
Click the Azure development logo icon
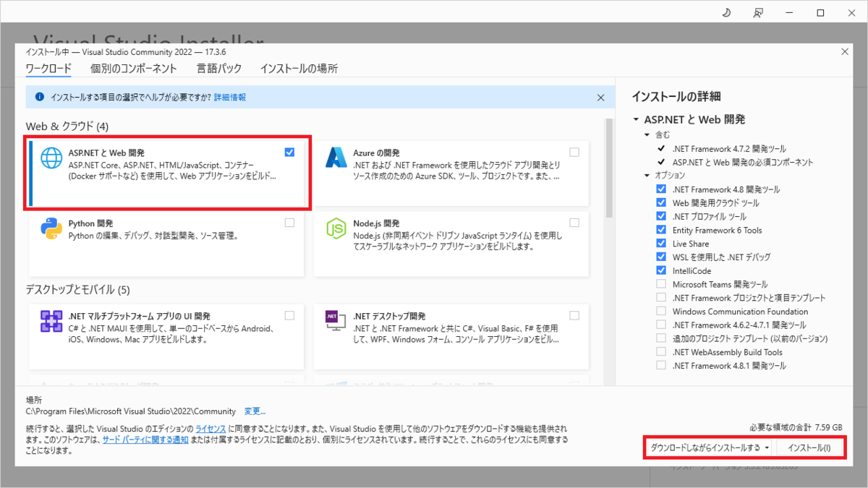336,158
